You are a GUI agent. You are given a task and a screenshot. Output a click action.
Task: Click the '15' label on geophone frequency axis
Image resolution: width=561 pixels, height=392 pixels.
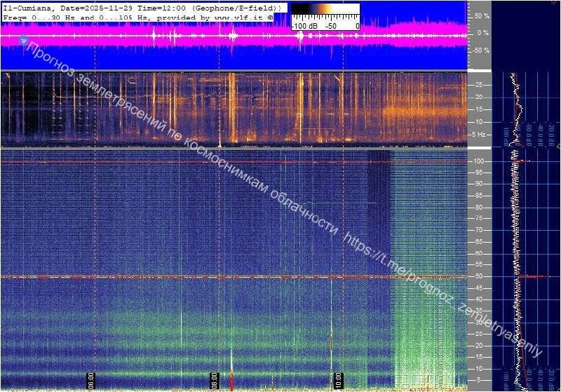(479, 109)
